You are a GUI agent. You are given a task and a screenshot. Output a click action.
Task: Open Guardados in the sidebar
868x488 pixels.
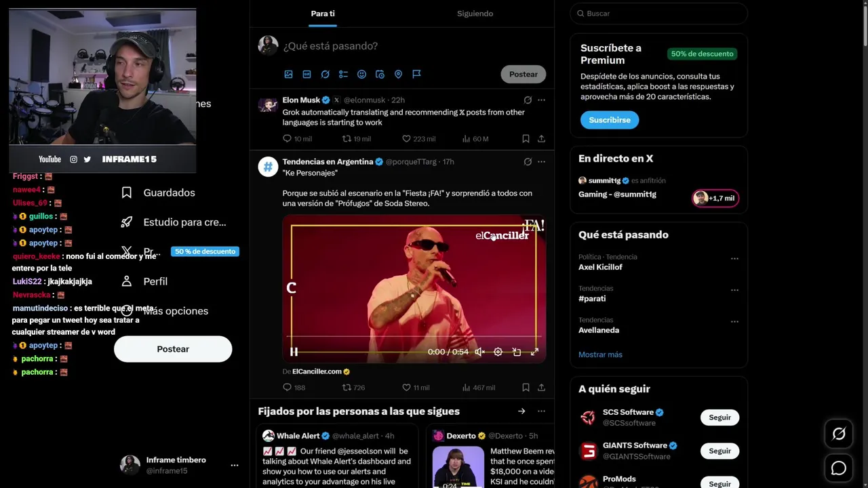157,192
